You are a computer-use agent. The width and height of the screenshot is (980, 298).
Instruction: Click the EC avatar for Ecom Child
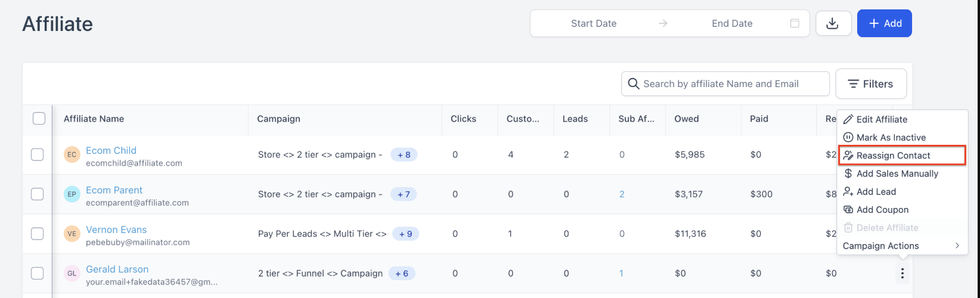click(x=72, y=155)
